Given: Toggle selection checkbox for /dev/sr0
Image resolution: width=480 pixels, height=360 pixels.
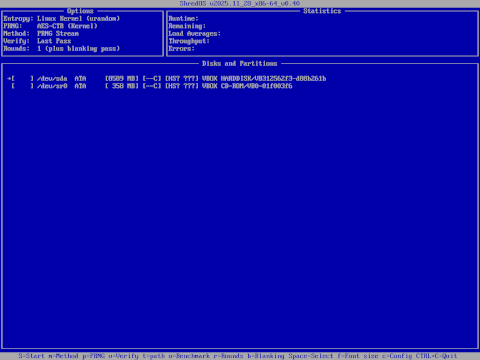Looking at the screenshot, I should (22, 86).
